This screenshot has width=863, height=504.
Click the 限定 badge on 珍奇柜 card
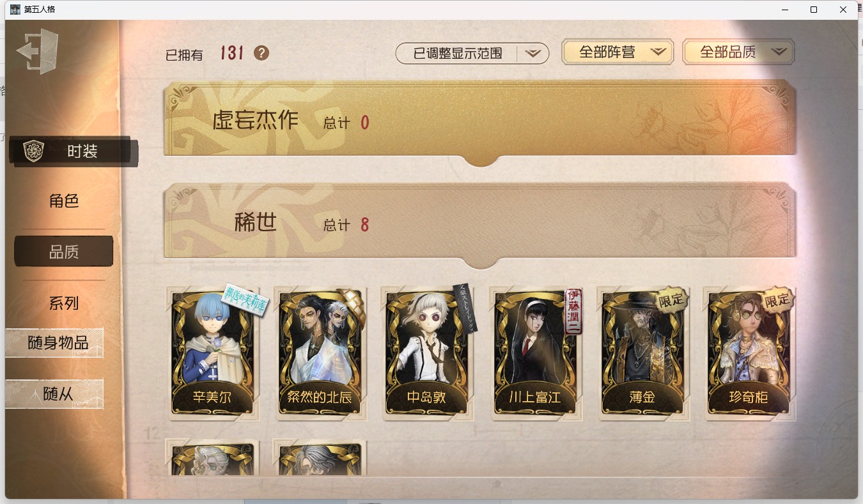[777, 300]
